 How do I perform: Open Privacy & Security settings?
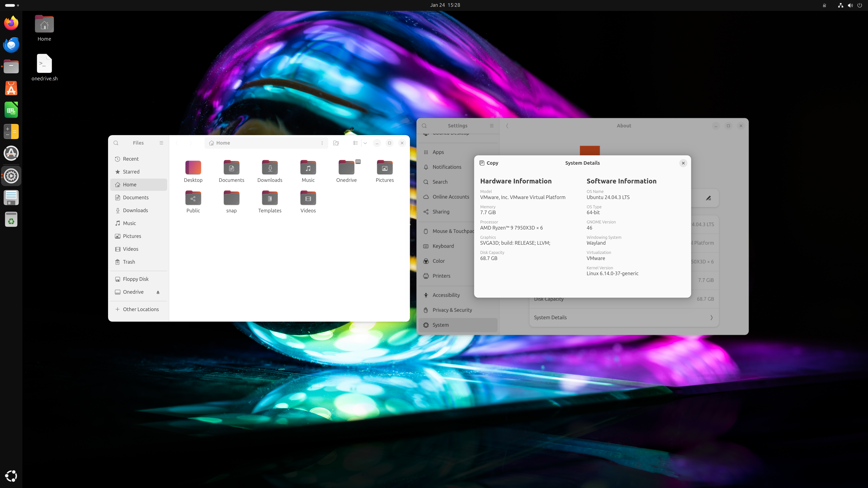452,310
